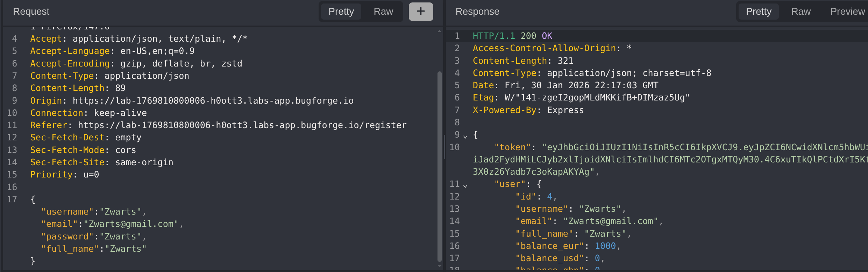The image size is (868, 272).
Task: Switch Response view to Pretty tab
Action: (759, 12)
